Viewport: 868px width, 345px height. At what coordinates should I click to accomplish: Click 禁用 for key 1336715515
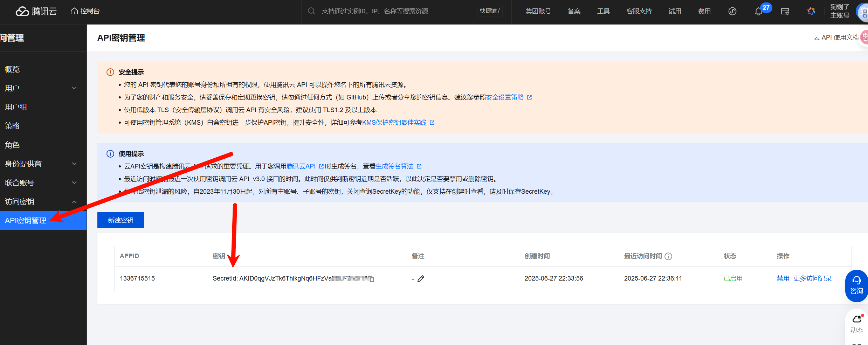[x=783, y=278]
